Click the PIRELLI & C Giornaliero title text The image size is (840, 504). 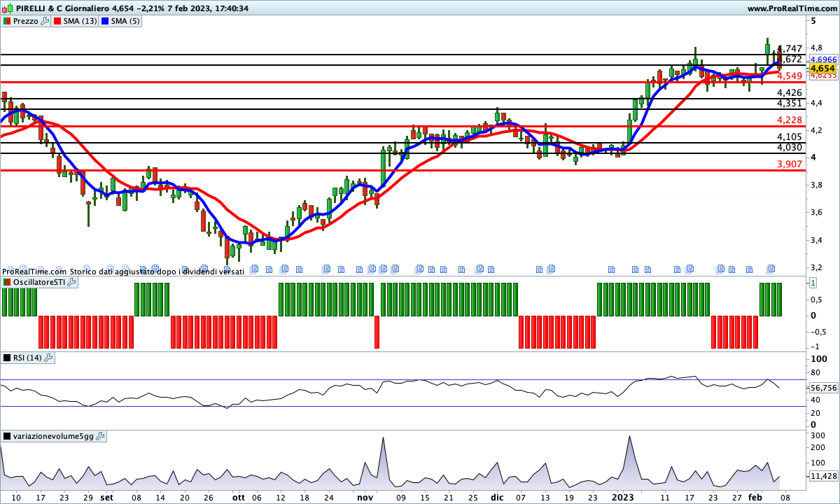tap(62, 8)
